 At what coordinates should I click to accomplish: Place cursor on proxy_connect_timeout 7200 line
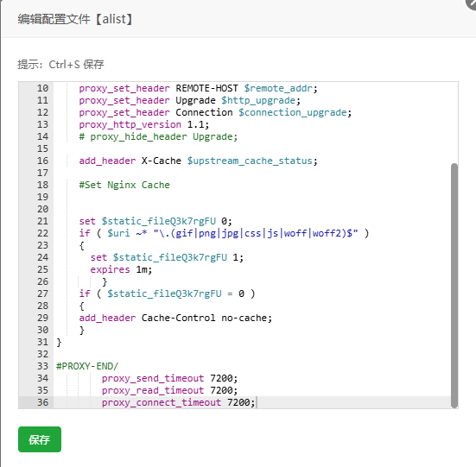(x=179, y=402)
